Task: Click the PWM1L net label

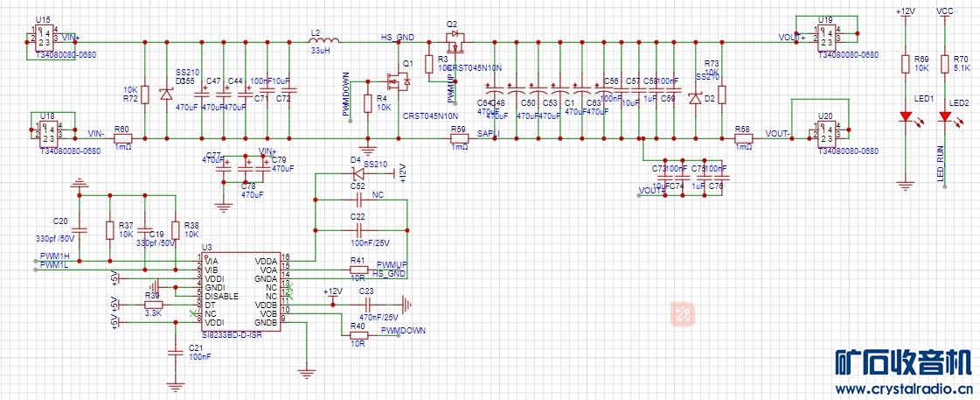Action: (53, 265)
